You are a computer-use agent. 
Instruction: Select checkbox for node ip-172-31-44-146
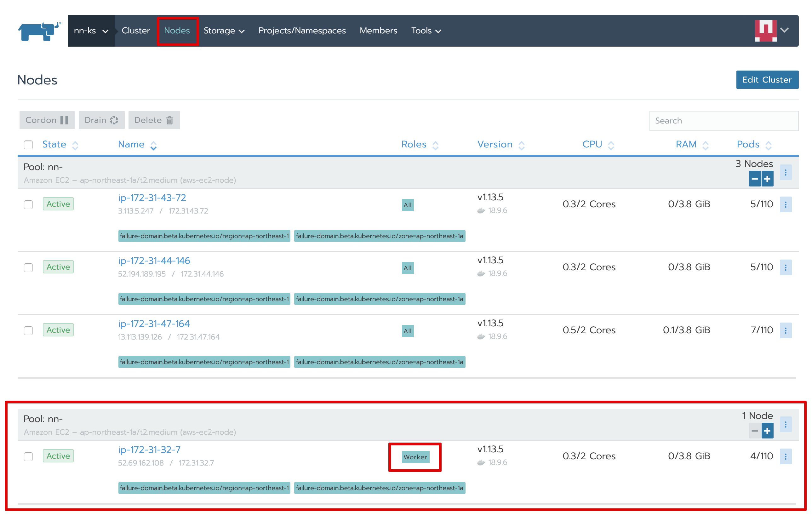28,268
